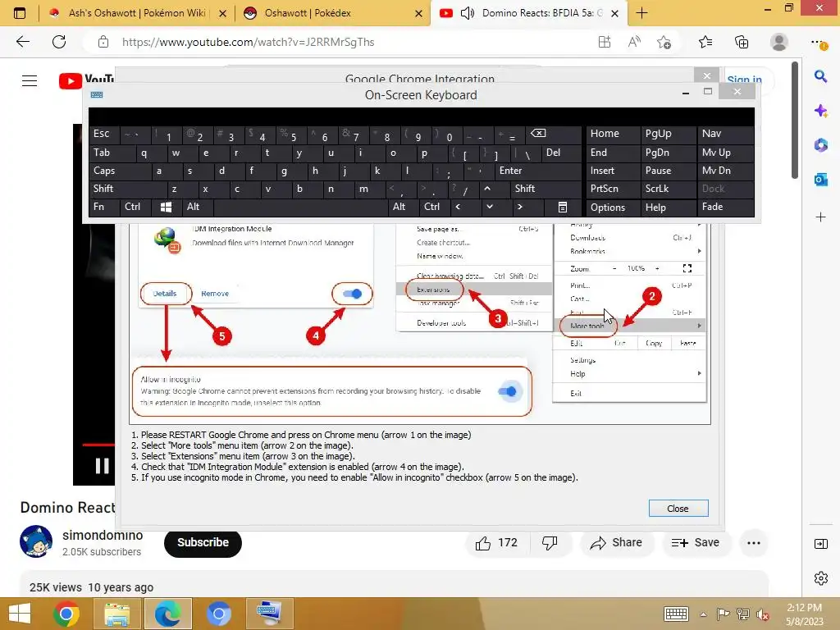This screenshot has width=840, height=630.
Task: Open the Collections icon
Action: [742, 42]
